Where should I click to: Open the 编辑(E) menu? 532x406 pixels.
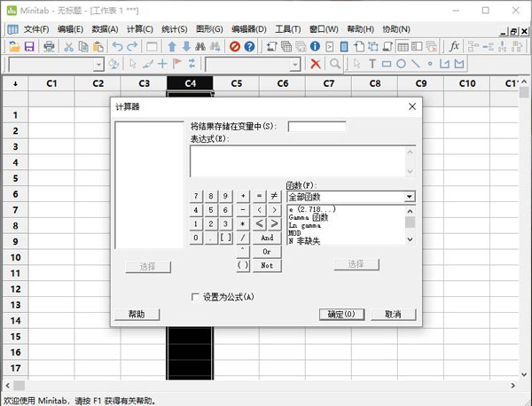[x=70, y=29]
